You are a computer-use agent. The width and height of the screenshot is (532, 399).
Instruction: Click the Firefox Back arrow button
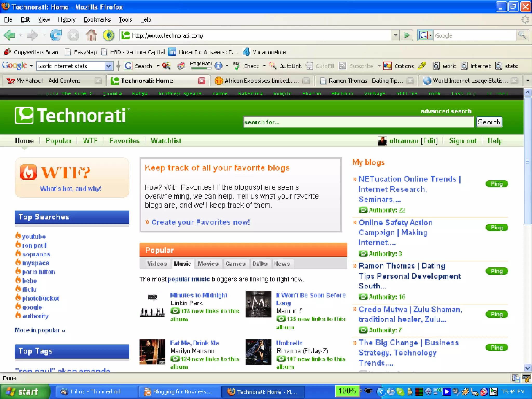[9, 35]
